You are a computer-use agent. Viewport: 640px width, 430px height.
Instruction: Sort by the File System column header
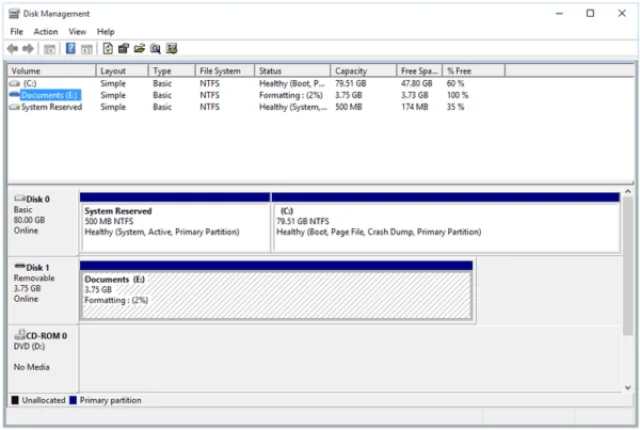tap(225, 71)
